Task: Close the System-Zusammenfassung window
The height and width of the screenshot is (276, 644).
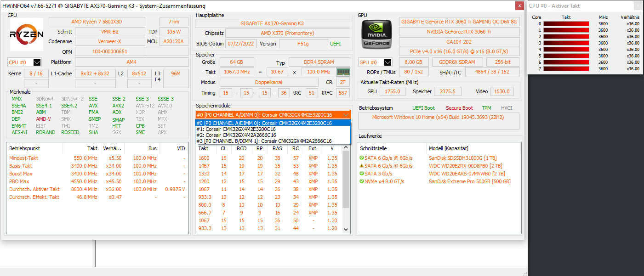Action: pos(519,6)
